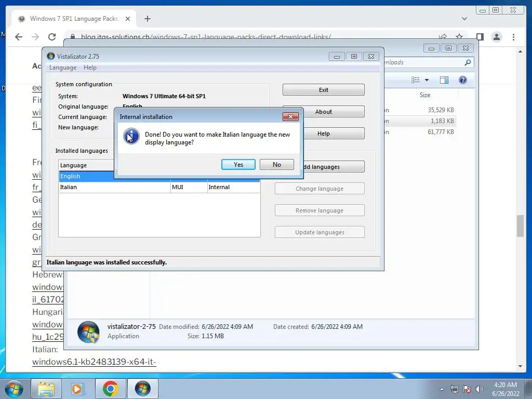Bookmark this page with star icon
The width and height of the screenshot is (532, 399).
(x=459, y=37)
